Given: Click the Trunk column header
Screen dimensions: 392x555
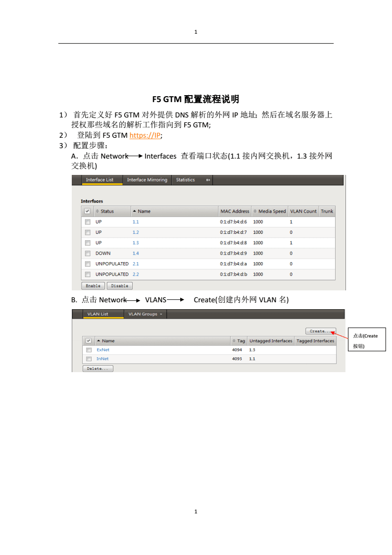Looking at the screenshot, I should pos(327,211).
